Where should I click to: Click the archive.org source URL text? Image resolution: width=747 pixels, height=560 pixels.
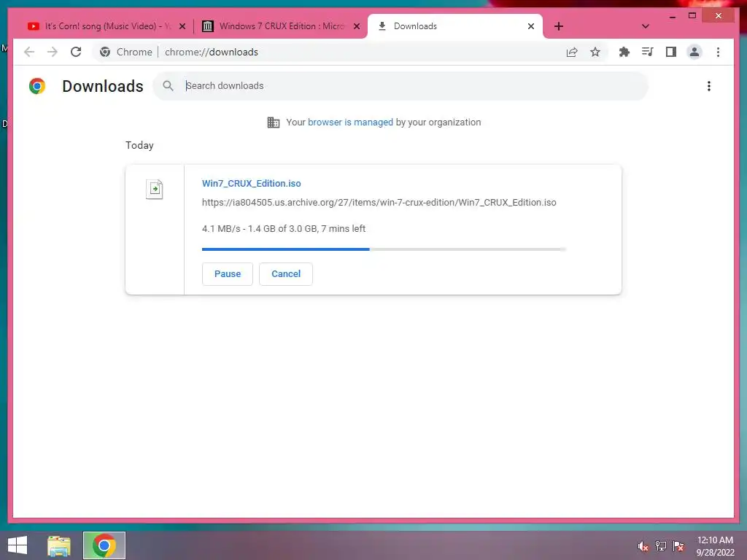tap(379, 203)
